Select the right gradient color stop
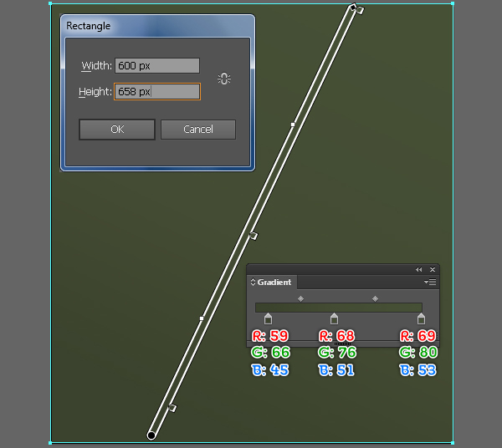 click(x=421, y=318)
